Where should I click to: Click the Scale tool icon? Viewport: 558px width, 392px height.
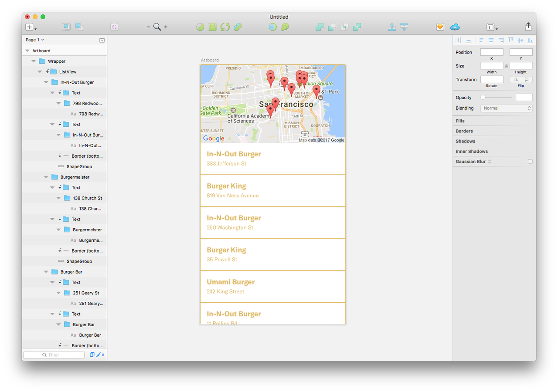(x=285, y=27)
